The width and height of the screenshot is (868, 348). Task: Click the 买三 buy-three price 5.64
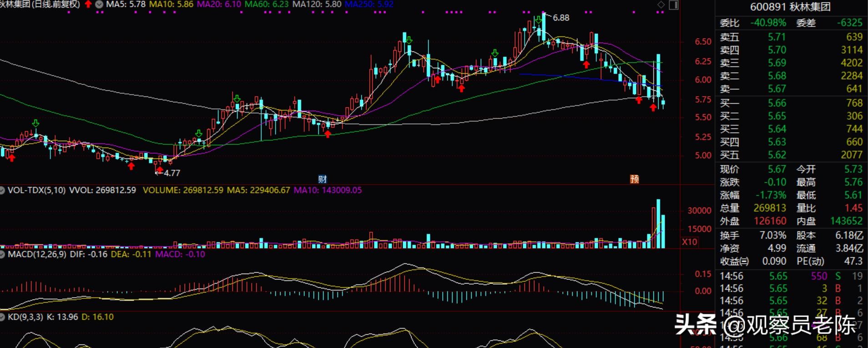pyautogui.click(x=777, y=129)
